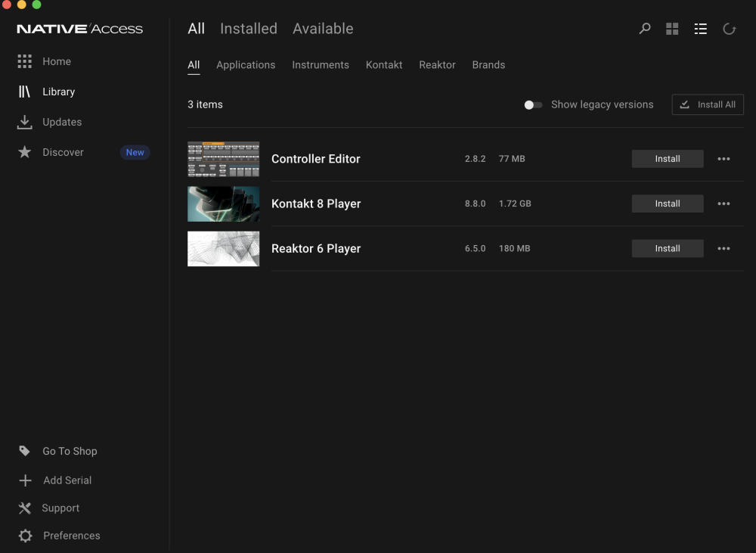Click the Kontakt 8 Player thumbnail

(x=223, y=203)
